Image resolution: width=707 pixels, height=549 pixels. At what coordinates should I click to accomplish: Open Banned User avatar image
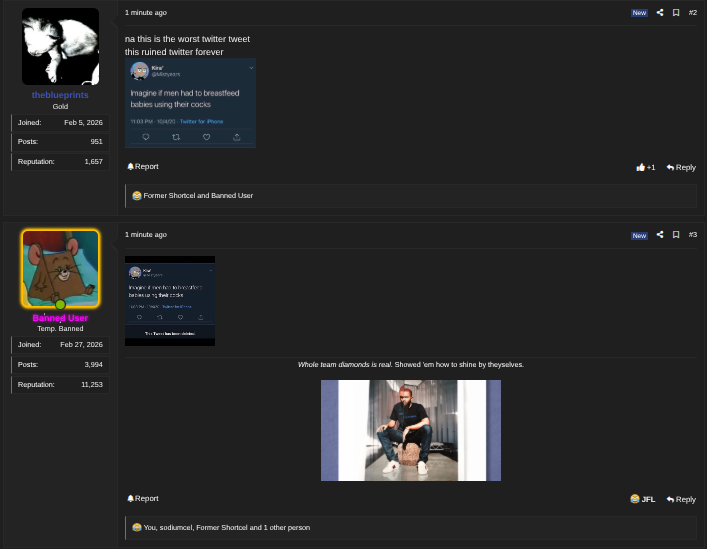pos(60,268)
